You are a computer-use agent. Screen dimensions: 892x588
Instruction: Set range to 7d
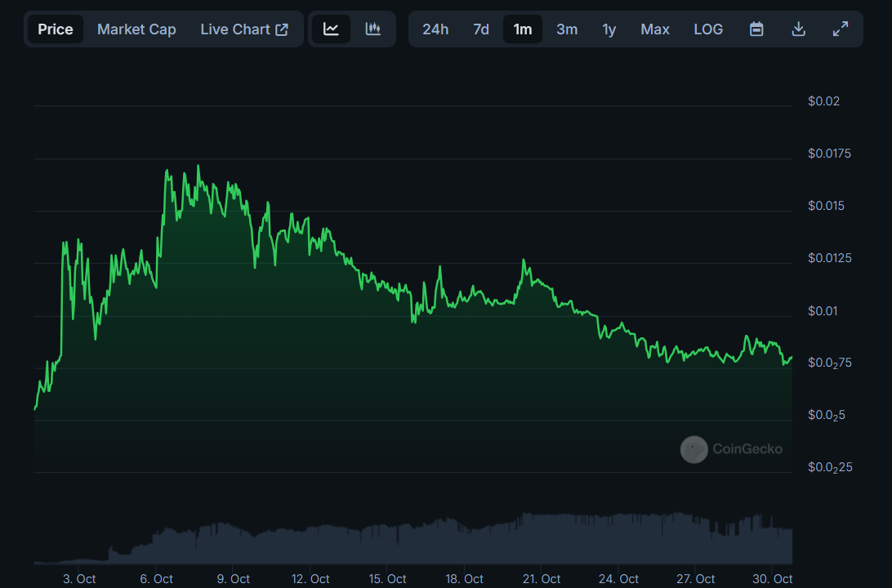click(x=480, y=29)
